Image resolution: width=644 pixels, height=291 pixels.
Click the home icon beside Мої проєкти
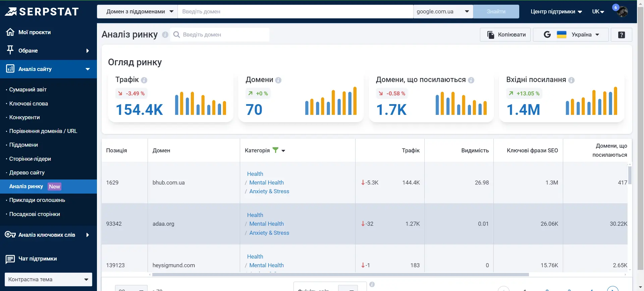(10, 32)
